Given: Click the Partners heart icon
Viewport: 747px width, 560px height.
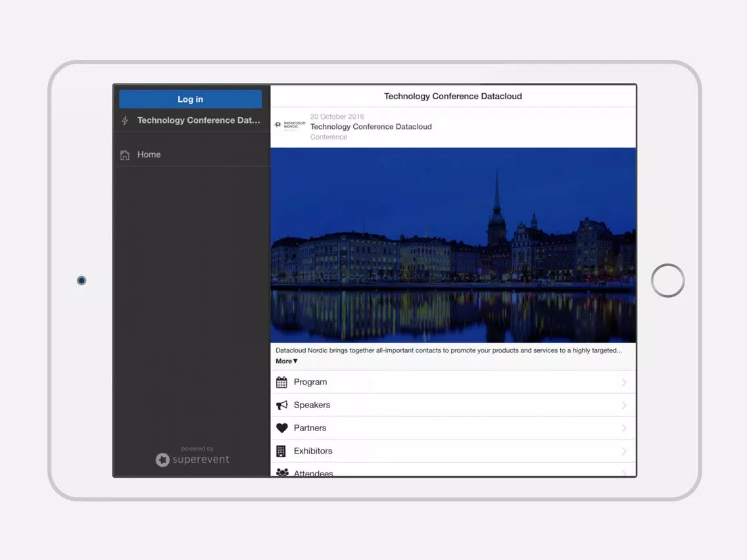Looking at the screenshot, I should point(282,428).
